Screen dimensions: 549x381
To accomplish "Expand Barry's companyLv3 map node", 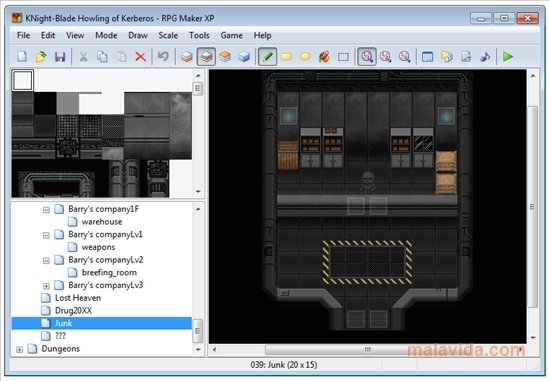I will [46, 286].
